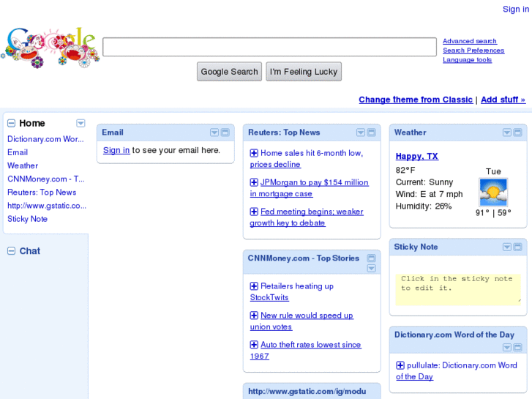
Task: Minimize the Reuters: Top News gadget
Action: [372, 133]
